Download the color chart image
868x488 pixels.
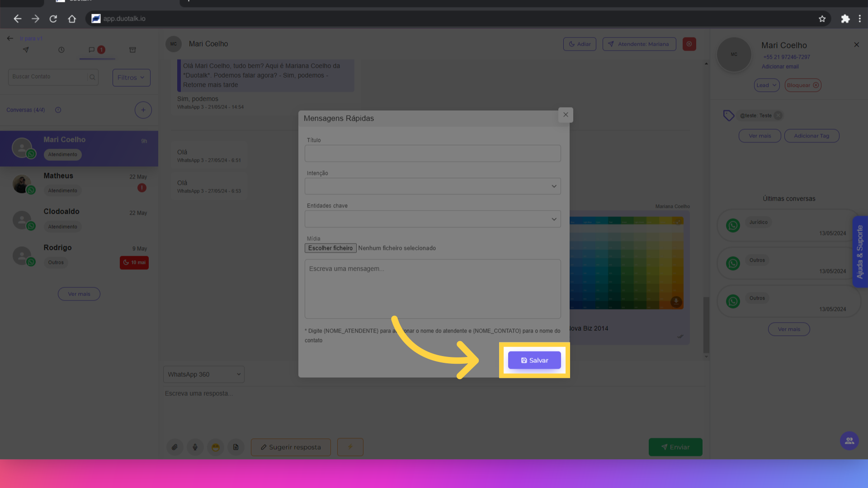pos(676,301)
